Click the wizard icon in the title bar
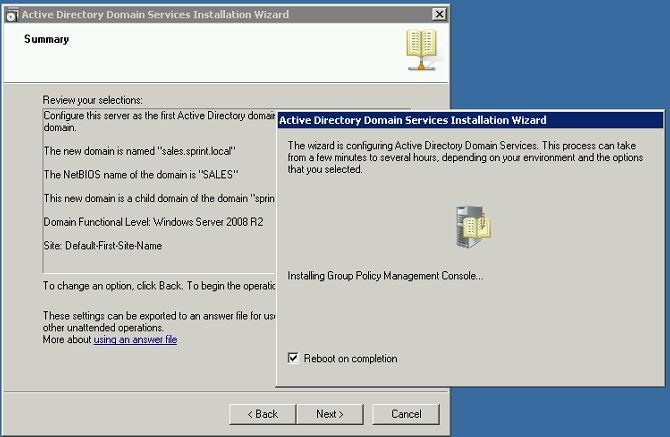The height and width of the screenshot is (437, 670). pyautogui.click(x=12, y=15)
